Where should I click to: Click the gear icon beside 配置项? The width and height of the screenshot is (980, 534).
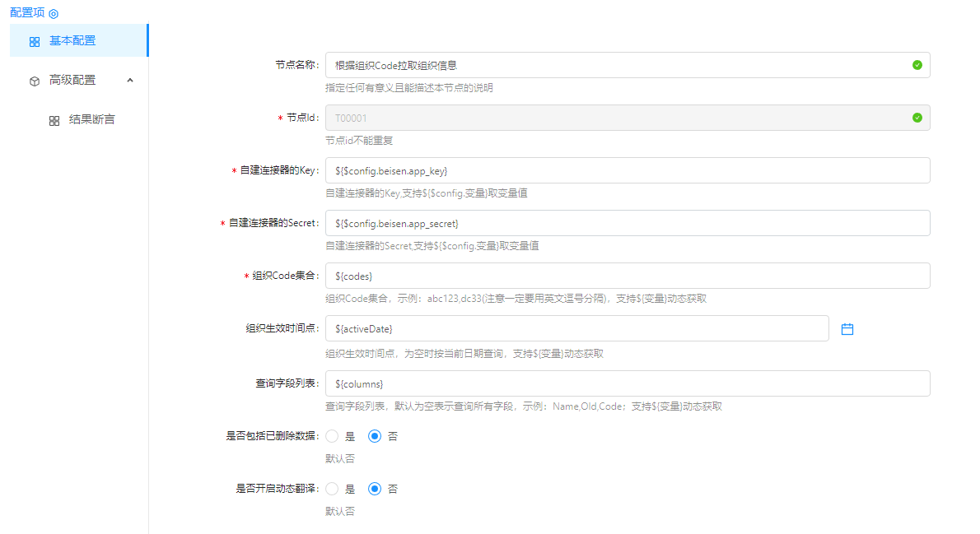pos(54,14)
